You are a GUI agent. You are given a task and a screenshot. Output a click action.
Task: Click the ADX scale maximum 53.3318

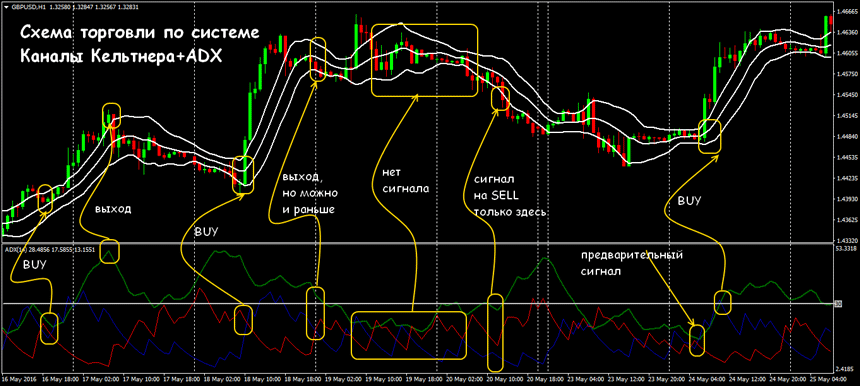pos(847,248)
